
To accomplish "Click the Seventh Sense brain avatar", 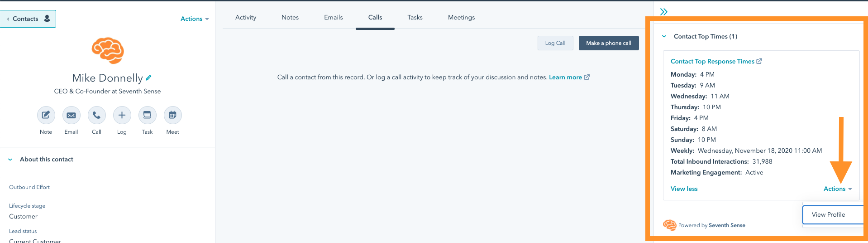I will coord(108,50).
